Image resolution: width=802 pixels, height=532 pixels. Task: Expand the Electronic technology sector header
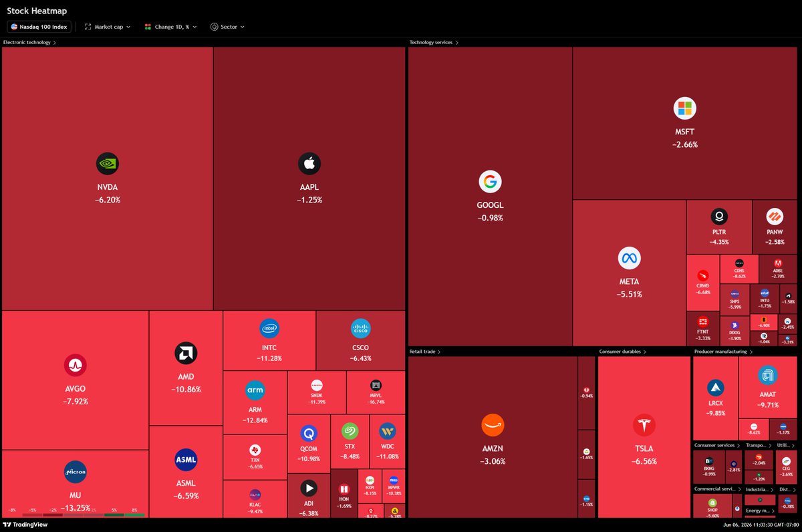29,42
